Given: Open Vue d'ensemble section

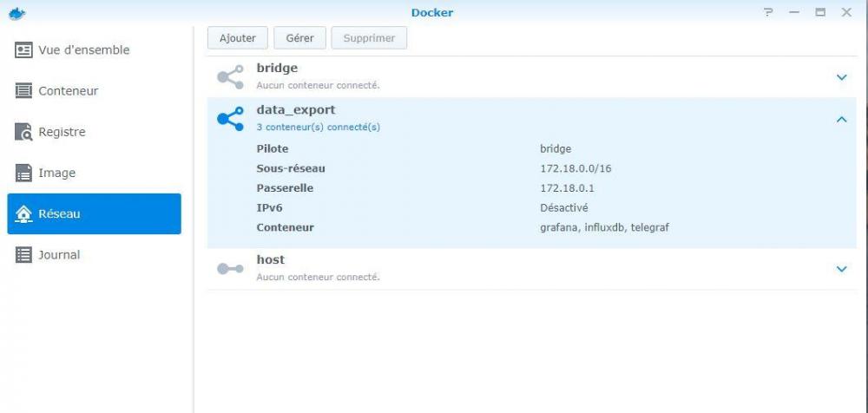Looking at the screenshot, I should [94, 49].
